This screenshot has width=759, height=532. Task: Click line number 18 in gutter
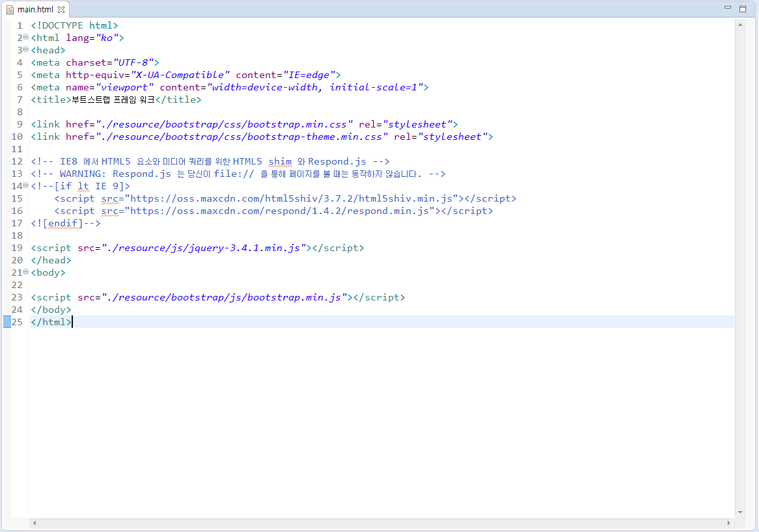(17, 235)
